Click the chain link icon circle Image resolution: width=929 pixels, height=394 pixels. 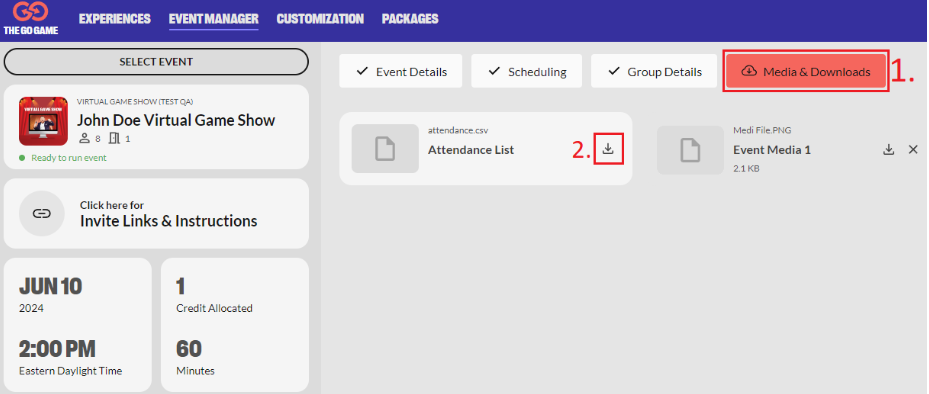[x=41, y=213]
